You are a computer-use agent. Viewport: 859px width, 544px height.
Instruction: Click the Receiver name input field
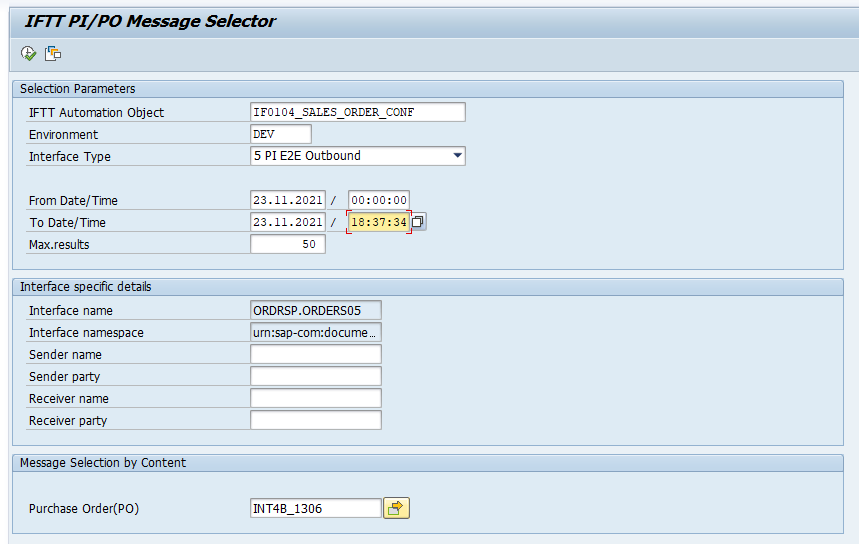(315, 399)
